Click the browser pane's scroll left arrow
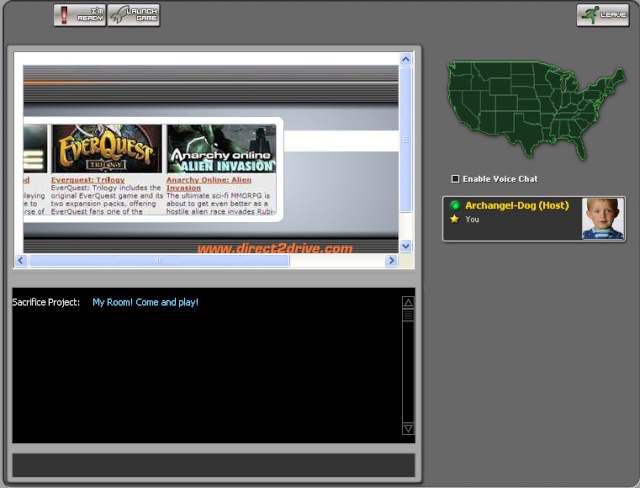This screenshot has width=640, height=488. (21, 260)
